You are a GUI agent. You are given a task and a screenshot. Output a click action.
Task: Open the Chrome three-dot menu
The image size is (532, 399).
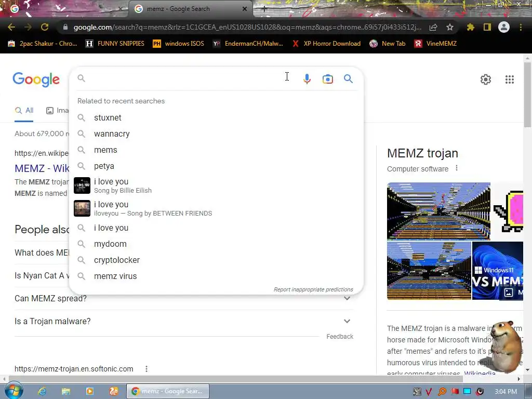(521, 27)
